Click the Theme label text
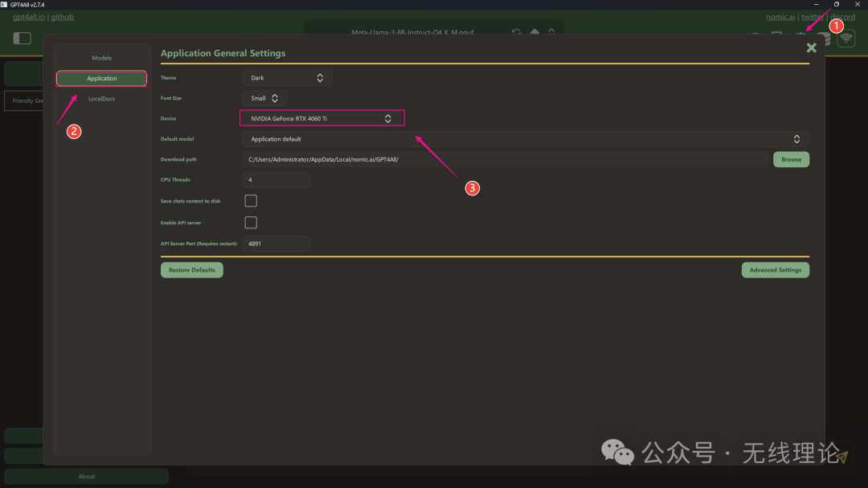 [168, 78]
